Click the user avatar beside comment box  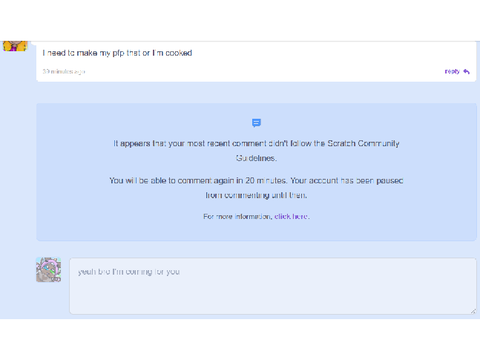pos(48,270)
